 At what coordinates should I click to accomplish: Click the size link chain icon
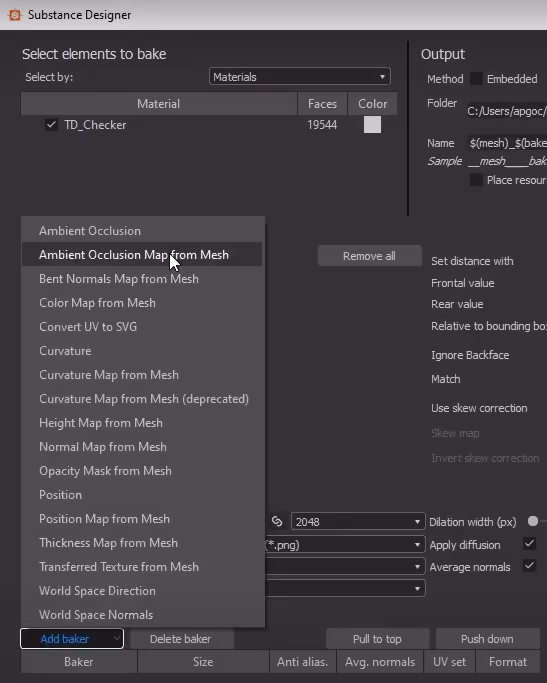click(277, 521)
